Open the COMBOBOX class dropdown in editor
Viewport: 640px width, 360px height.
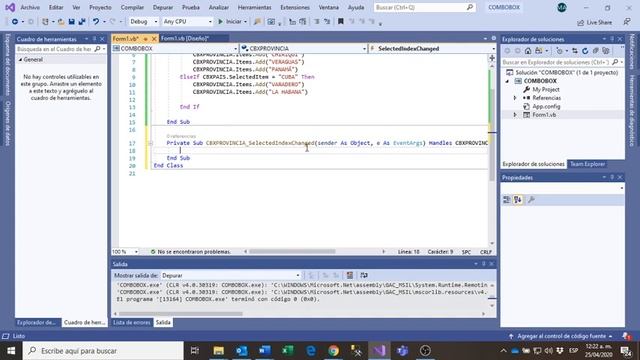click(x=175, y=49)
